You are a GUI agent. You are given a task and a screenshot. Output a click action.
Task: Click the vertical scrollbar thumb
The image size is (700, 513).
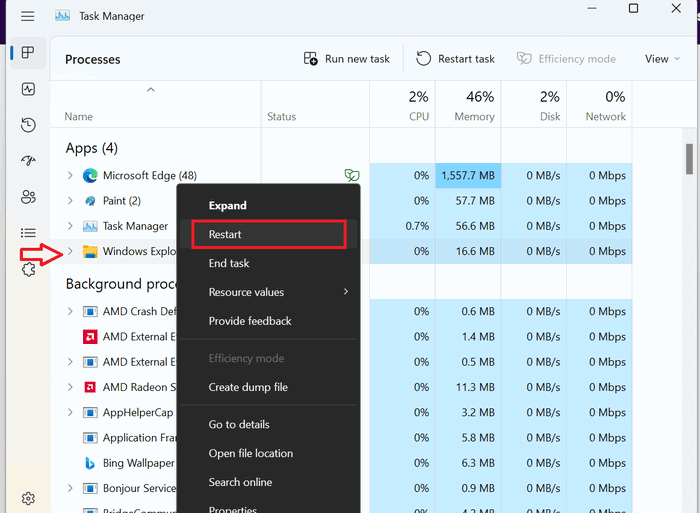(x=689, y=158)
